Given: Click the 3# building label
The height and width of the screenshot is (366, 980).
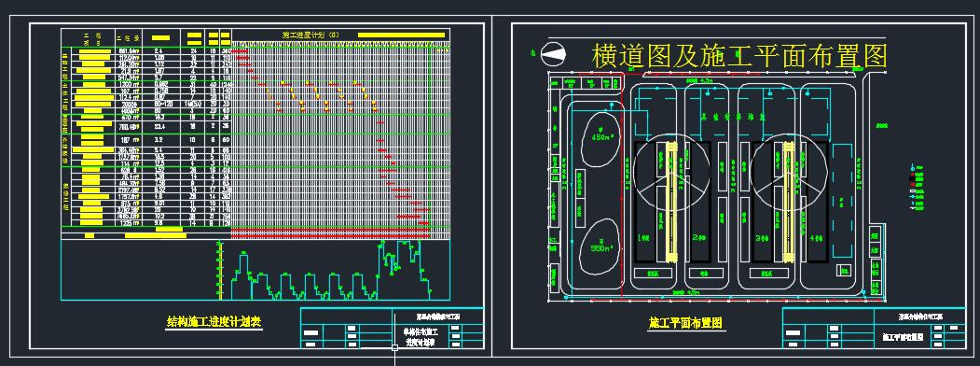Looking at the screenshot, I should point(761,237).
